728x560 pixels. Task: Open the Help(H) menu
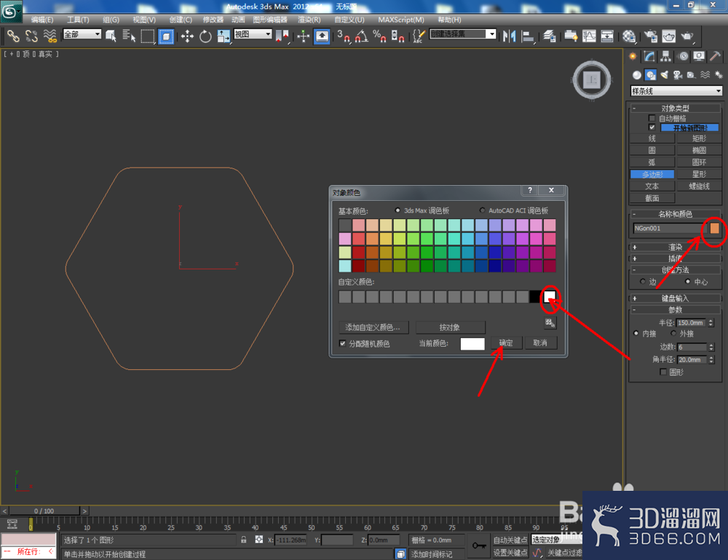pos(449,20)
